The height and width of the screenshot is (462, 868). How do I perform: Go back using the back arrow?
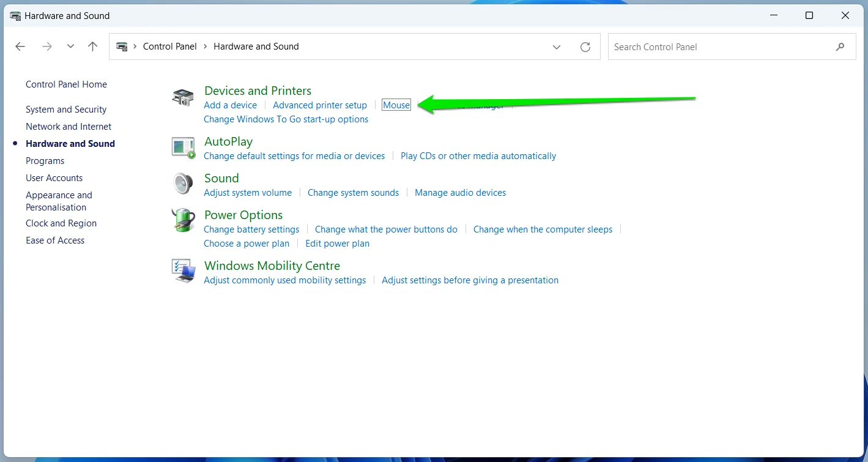tap(20, 46)
